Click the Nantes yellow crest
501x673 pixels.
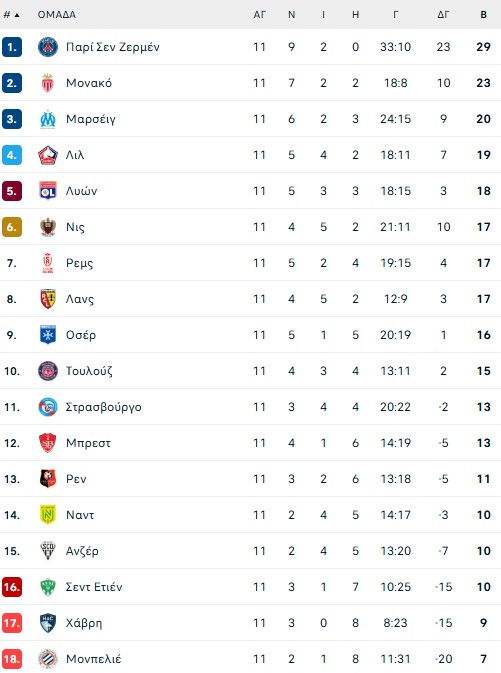tap(48, 515)
